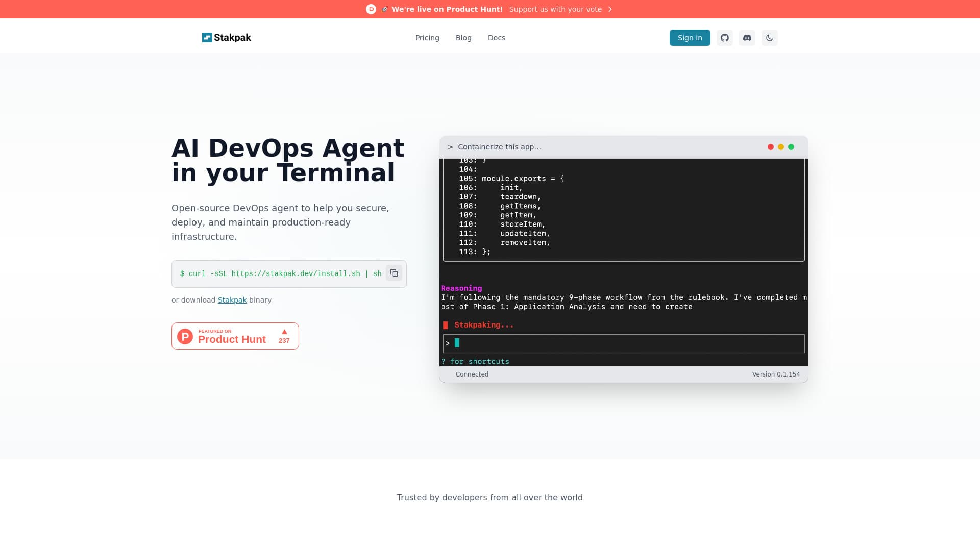Click the Product Hunt P logo on the badge
Viewport: 980px width, 551px height.
184,336
